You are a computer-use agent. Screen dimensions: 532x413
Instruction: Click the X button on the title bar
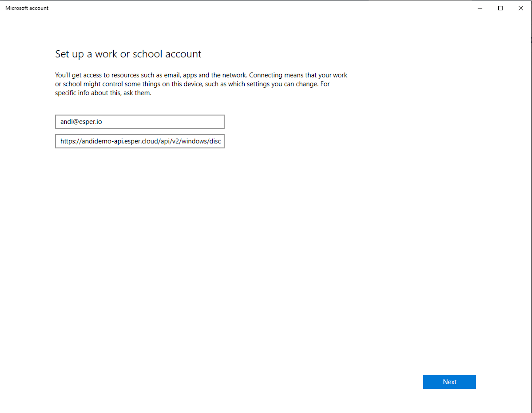coord(520,8)
